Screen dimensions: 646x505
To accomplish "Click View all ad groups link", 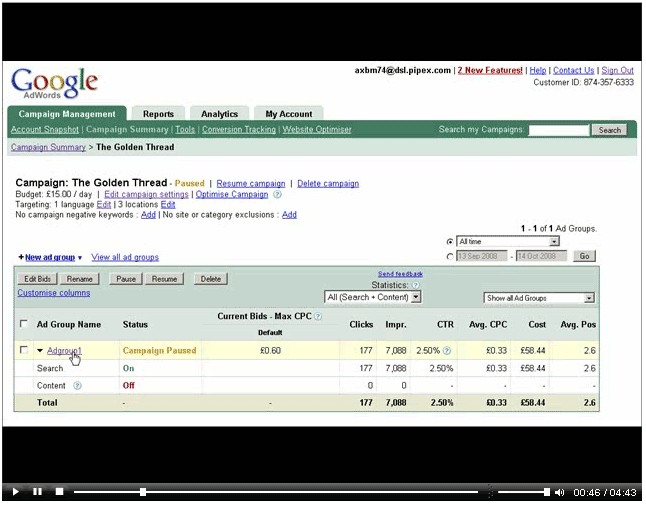I will click(x=125, y=257).
